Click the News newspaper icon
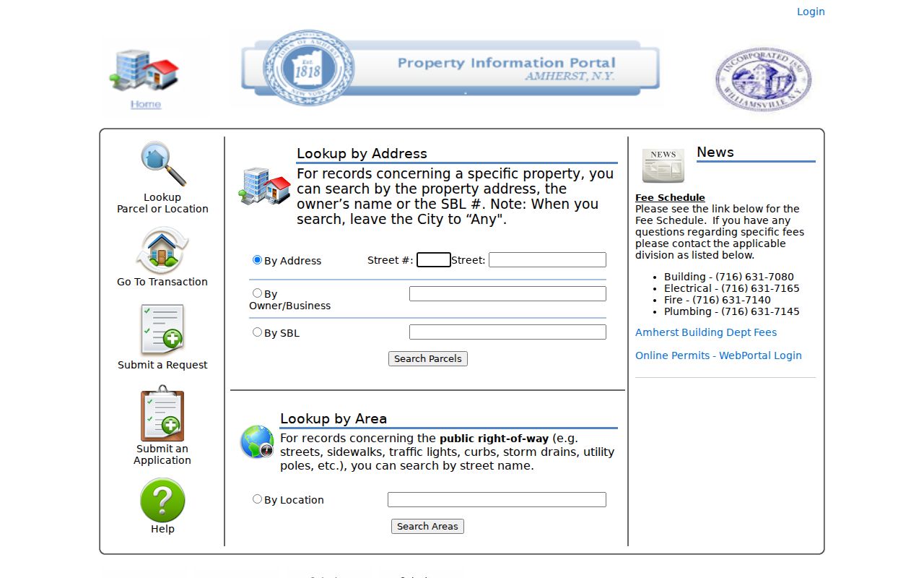This screenshot has height=578, width=924. tap(663, 165)
